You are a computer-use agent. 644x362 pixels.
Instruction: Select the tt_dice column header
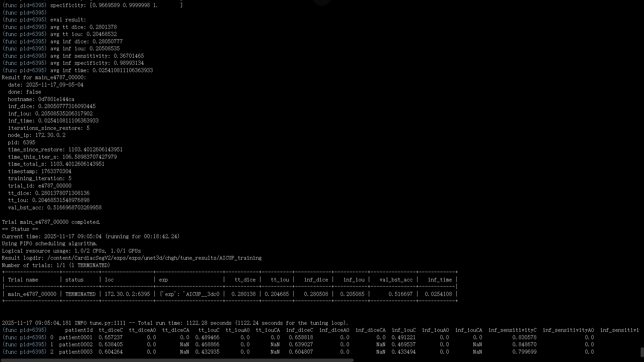click(x=245, y=279)
